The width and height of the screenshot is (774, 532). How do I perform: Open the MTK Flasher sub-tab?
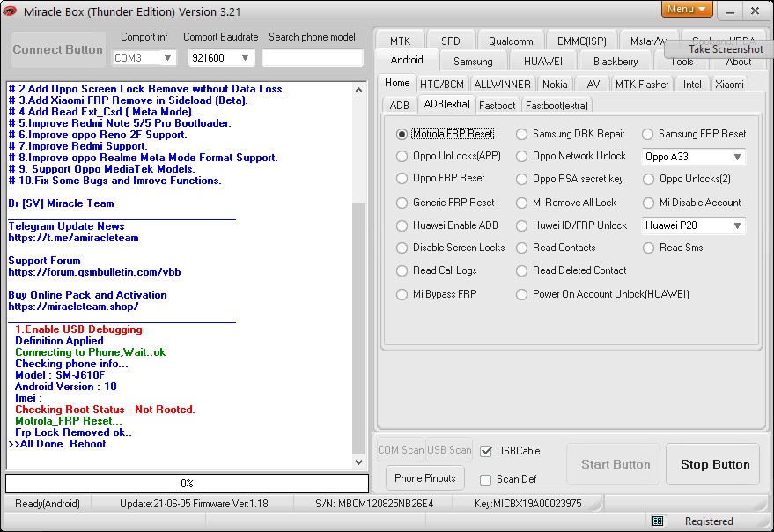pos(642,85)
